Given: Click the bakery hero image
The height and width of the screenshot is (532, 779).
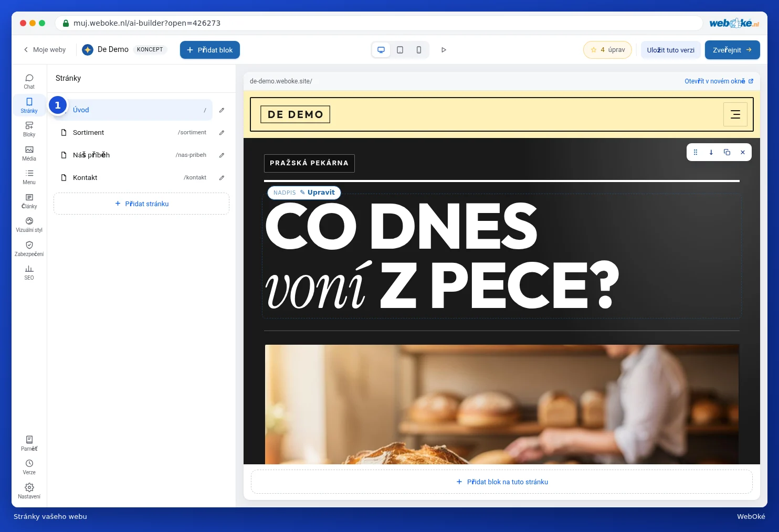Looking at the screenshot, I should [x=502, y=404].
